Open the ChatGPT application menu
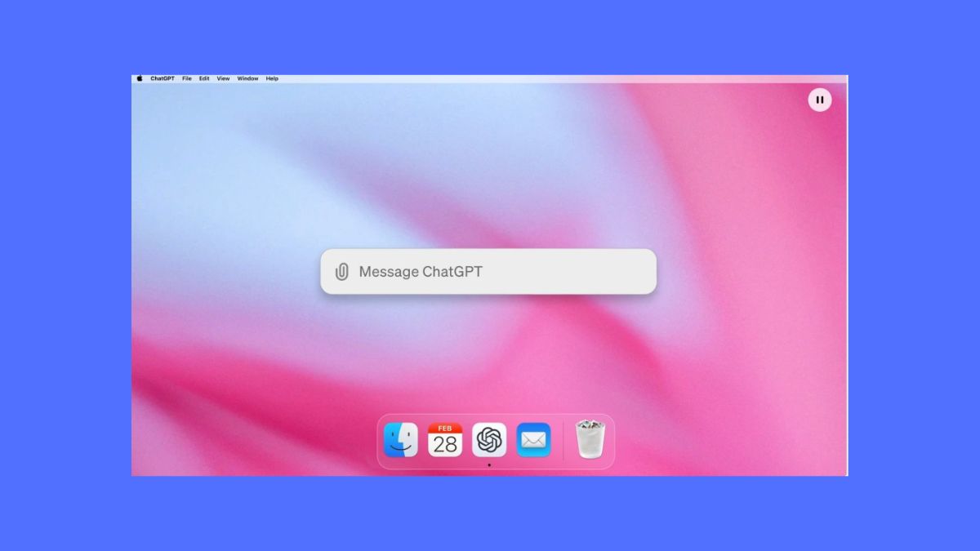980x551 pixels. (x=163, y=79)
